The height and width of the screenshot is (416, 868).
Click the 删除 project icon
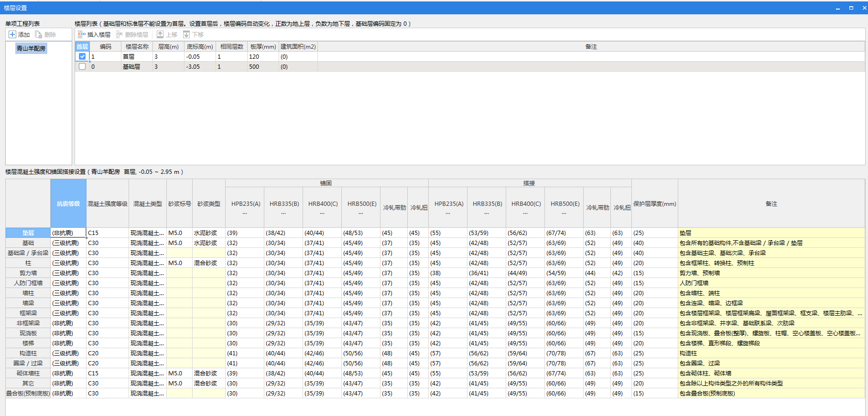(x=39, y=34)
